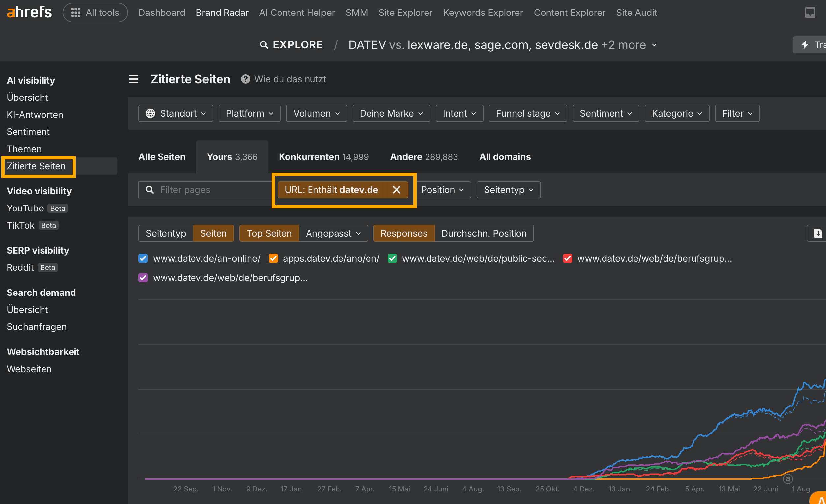Toggle the purple berufsgrup... series checkbox
The width and height of the screenshot is (826, 504).
143,278
